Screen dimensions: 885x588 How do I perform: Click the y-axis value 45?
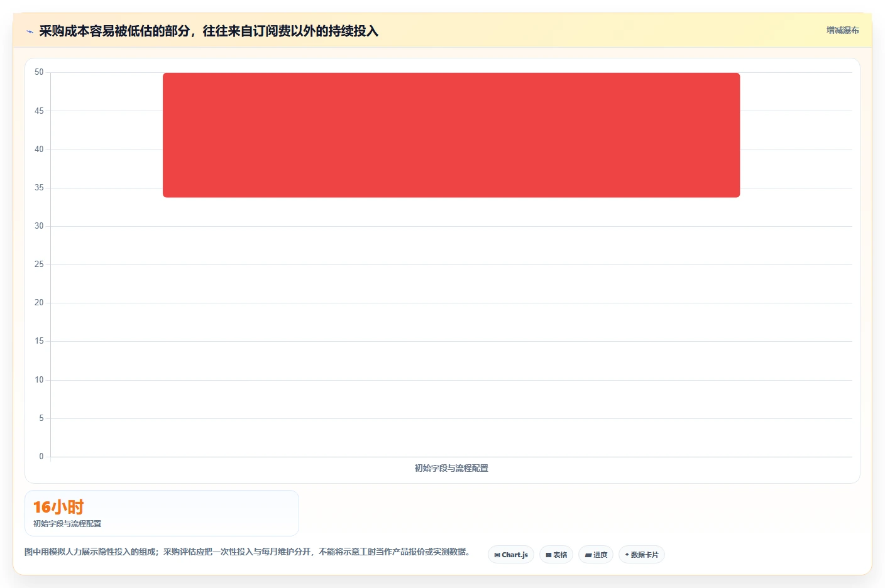[x=39, y=111]
